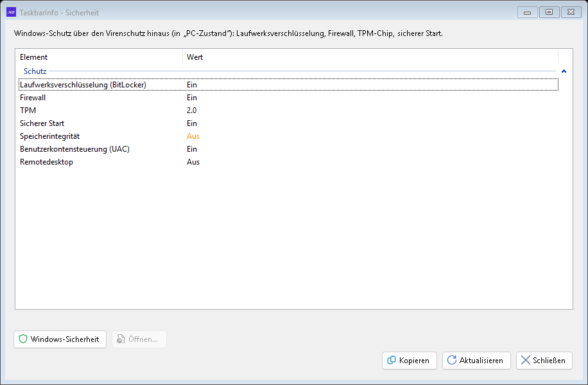Collapse the Schutz group chevron
588x385 pixels.
point(564,71)
